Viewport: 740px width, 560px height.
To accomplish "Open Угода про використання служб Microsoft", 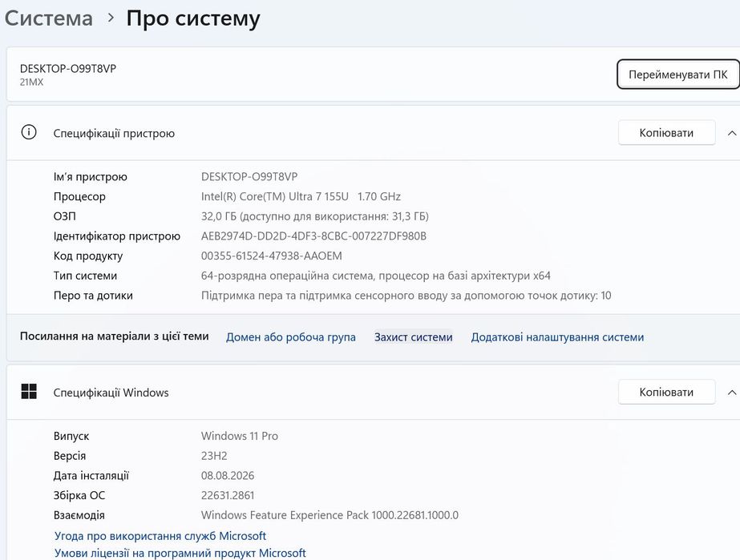I will [160, 536].
